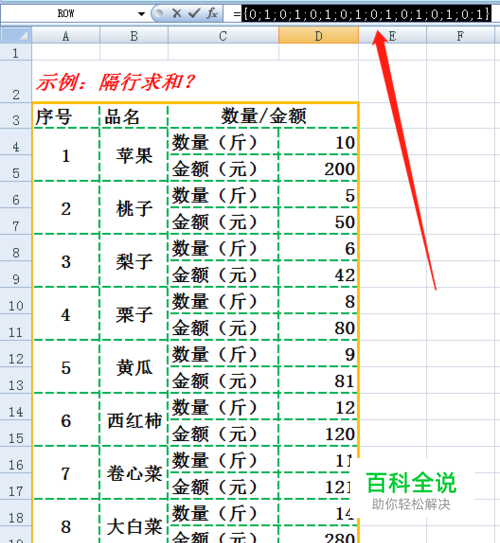
Task: Click the '桃子' cell
Action: [134, 208]
